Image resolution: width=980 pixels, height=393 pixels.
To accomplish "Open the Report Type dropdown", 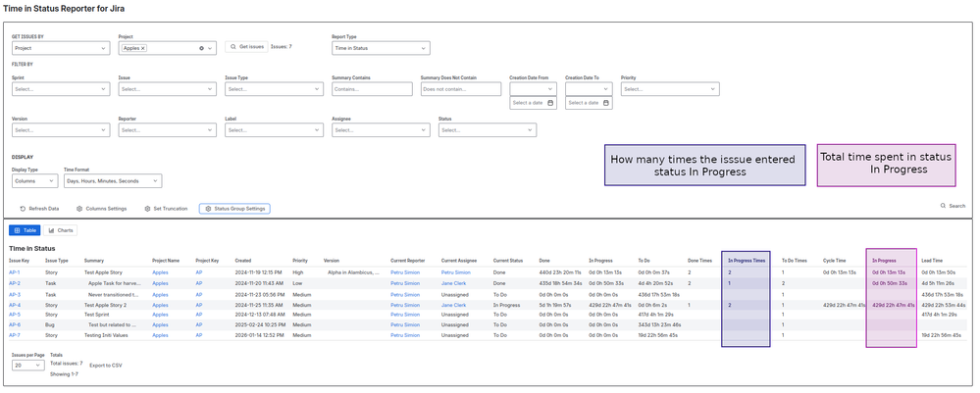I will coord(381,48).
